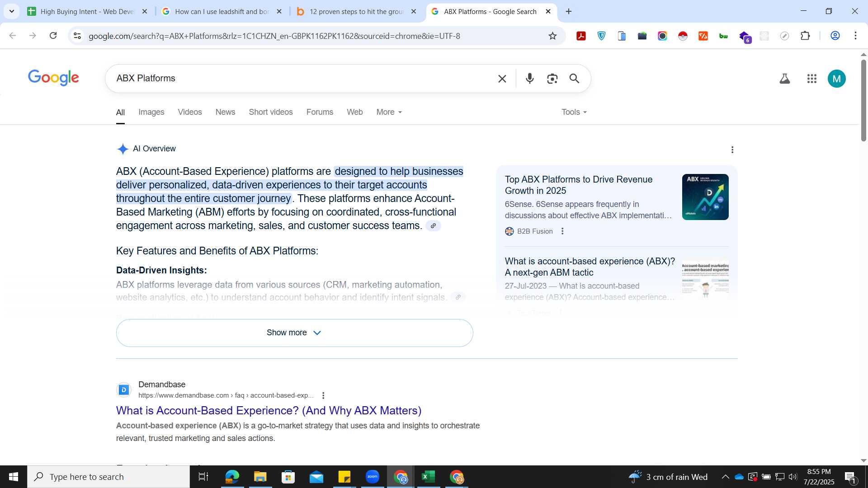Select the Web search filter
Screen dimensions: 868x488
(354, 112)
